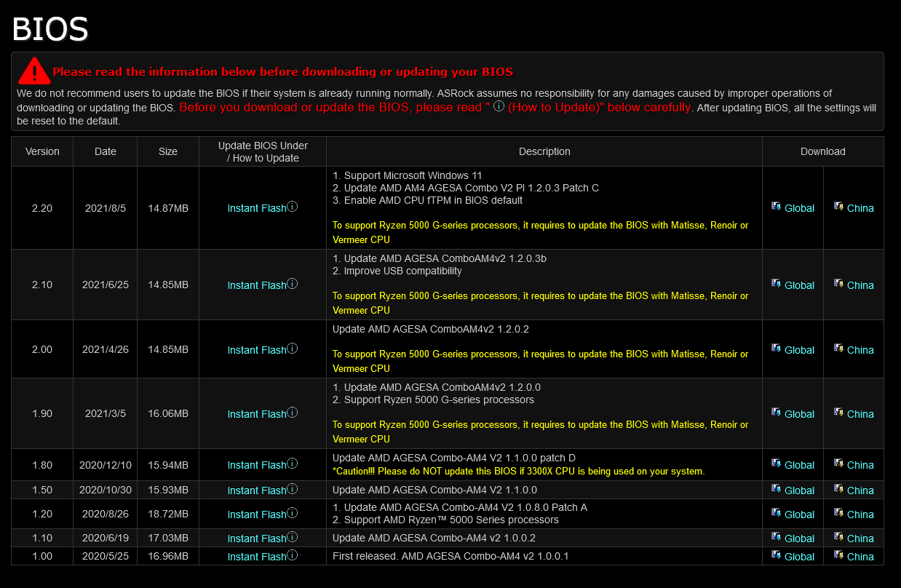Click the 'First released' description for version 1.00
901x588 pixels.
[x=450, y=556]
